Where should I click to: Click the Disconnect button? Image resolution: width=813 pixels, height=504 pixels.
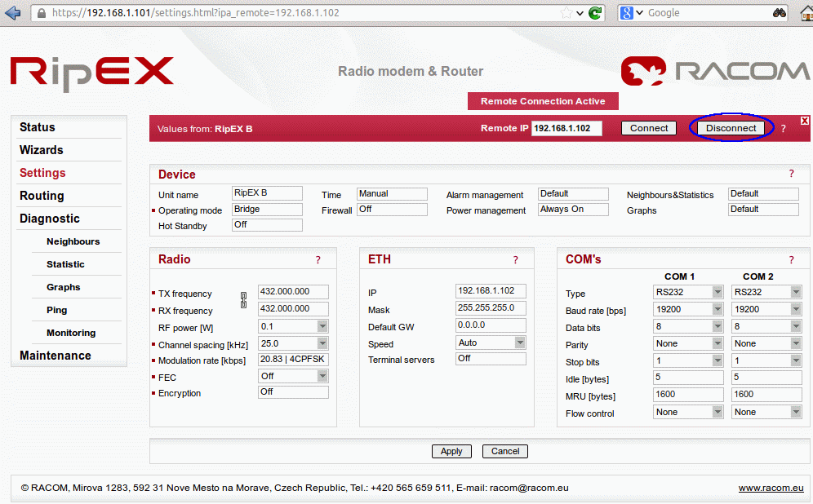[731, 128]
